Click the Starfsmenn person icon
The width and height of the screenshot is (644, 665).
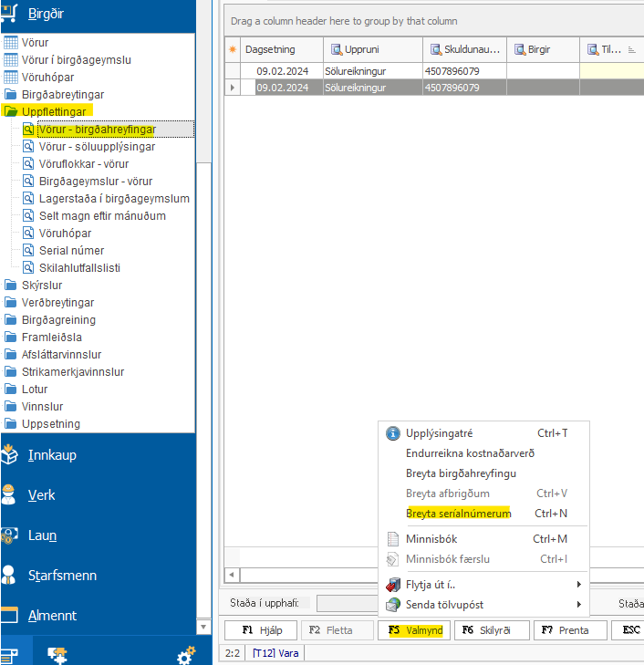10,576
